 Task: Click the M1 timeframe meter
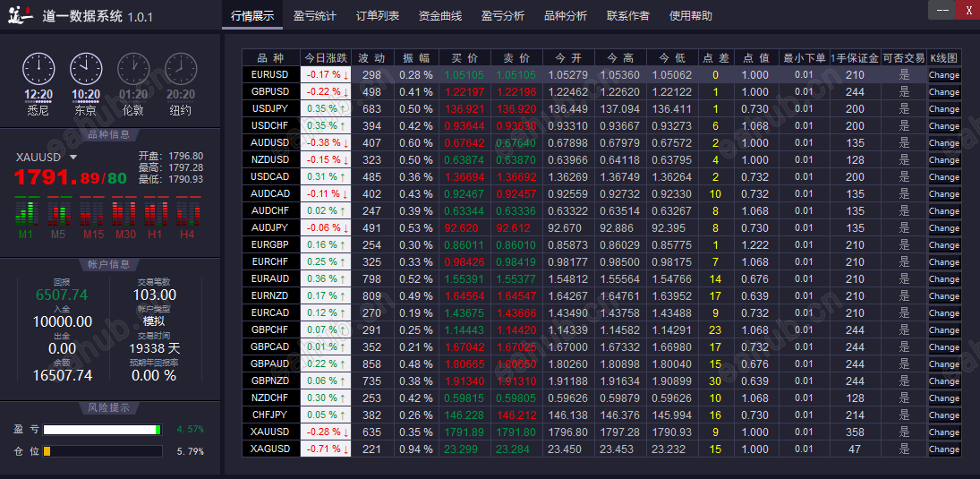[x=26, y=212]
